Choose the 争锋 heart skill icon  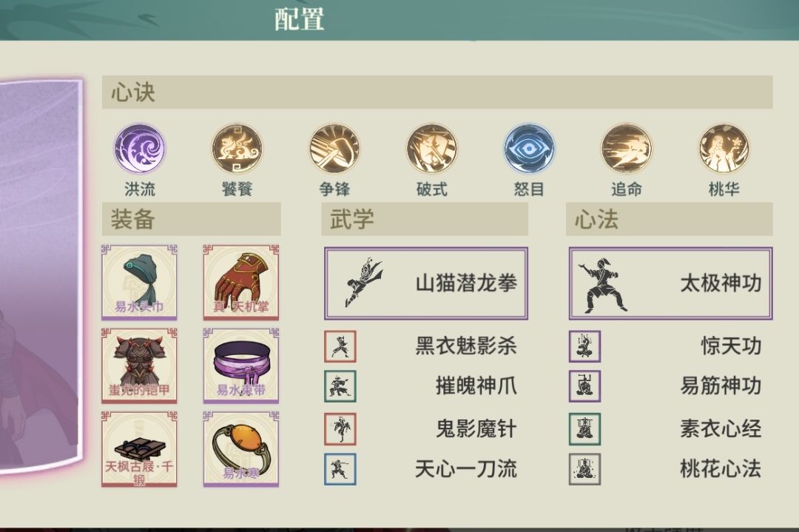[335, 149]
